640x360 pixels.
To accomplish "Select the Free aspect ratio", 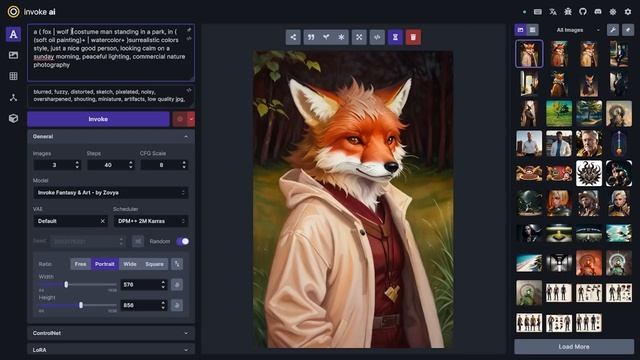I will 80,264.
